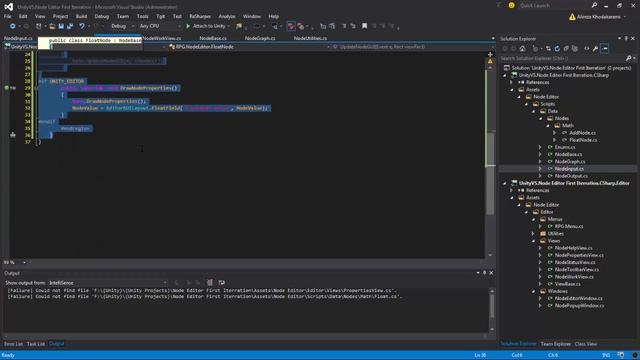Screen dimensions: 640x360
Task: Select NodePopupWindow.cs in Solution Explorer
Action: tap(579, 305)
